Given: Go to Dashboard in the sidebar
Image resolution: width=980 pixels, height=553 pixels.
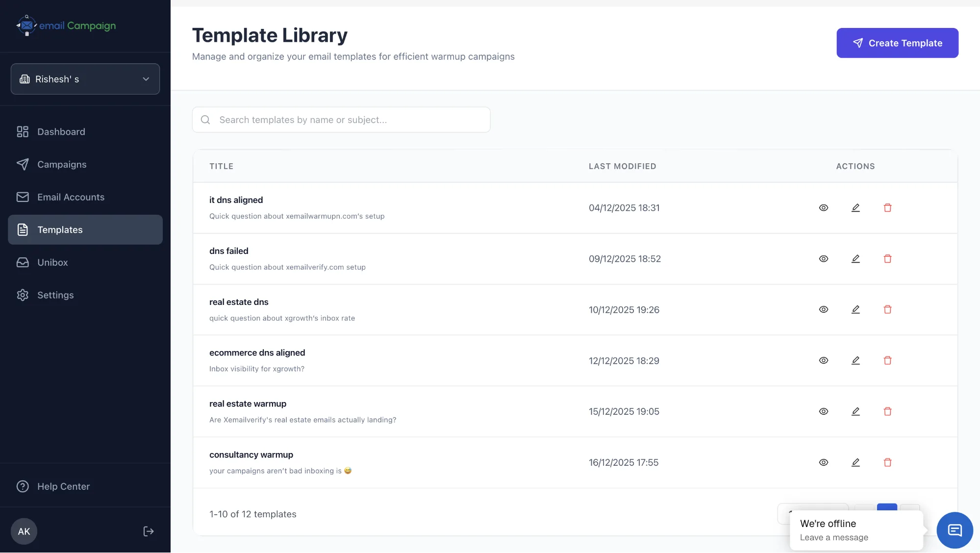Looking at the screenshot, I should point(85,132).
